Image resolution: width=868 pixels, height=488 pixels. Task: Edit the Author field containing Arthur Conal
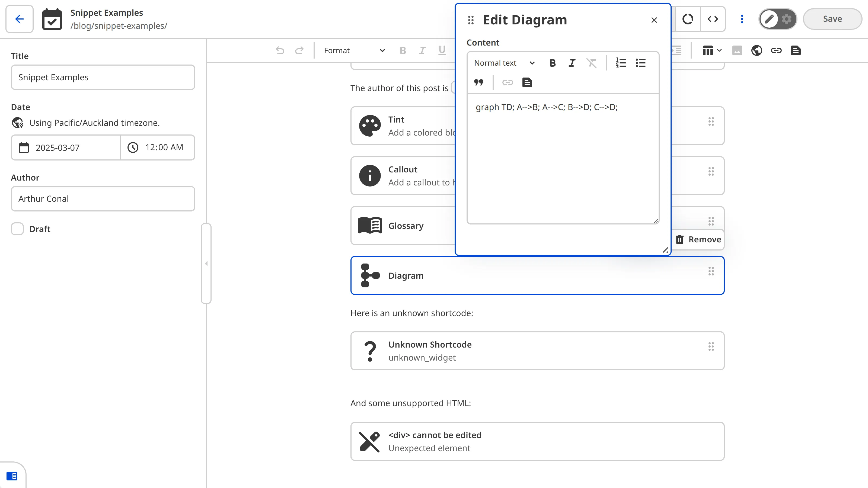click(103, 199)
